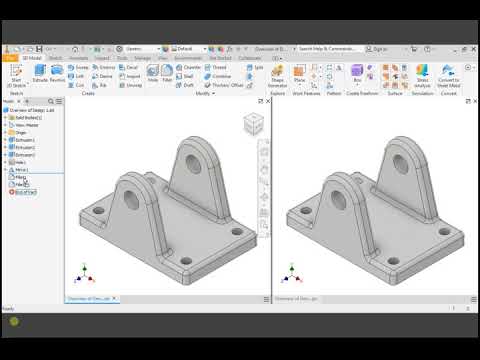480x360 pixels.
Task: Expand the Origin folder node
Action: click(5, 132)
